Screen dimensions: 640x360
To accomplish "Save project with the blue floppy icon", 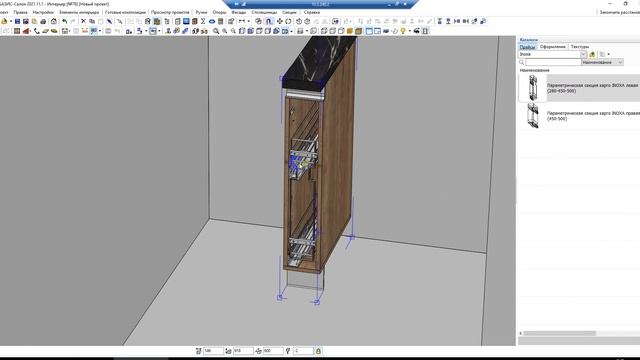I will pyautogui.click(x=17, y=21).
